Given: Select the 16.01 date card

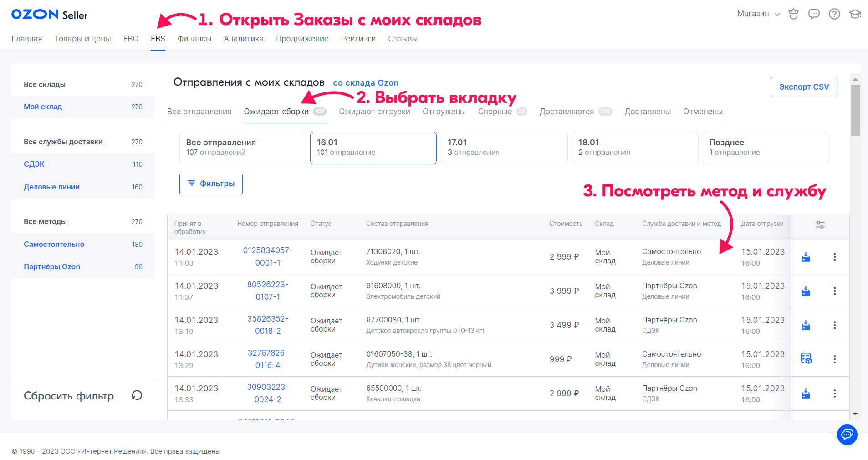Looking at the screenshot, I should point(373,148).
